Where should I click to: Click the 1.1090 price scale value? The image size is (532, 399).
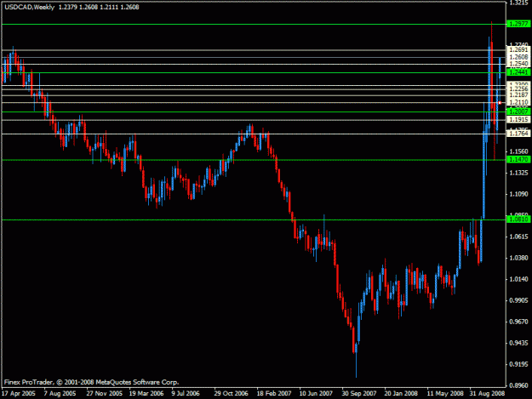(x=519, y=194)
